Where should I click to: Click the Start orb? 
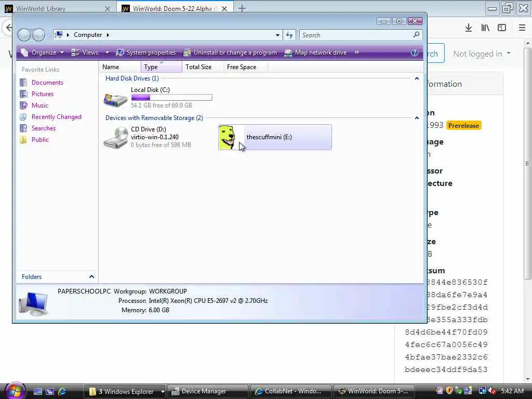coord(14,390)
